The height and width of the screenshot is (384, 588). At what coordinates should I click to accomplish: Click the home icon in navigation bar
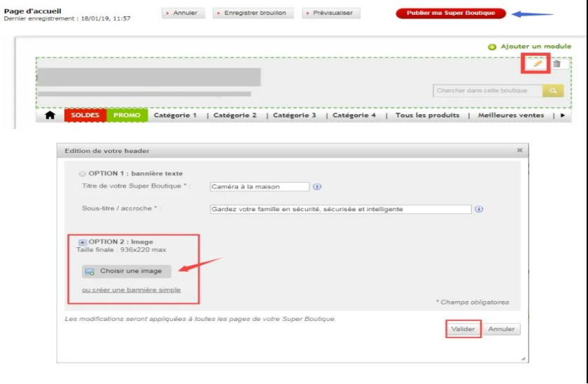[x=50, y=115]
